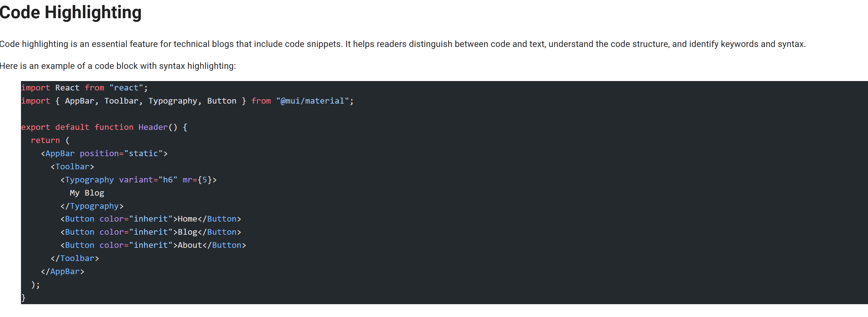Click the 'function' keyword in code
This screenshot has height=317, width=868.
114,127
